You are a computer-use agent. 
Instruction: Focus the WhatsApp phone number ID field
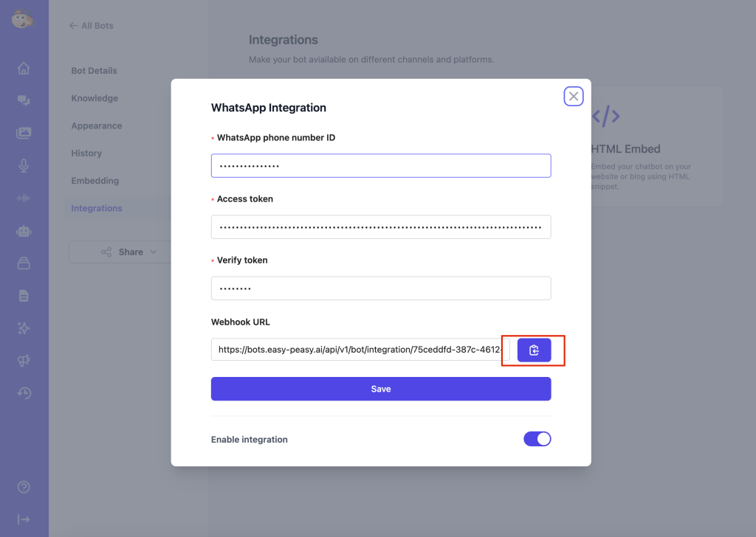(381, 166)
